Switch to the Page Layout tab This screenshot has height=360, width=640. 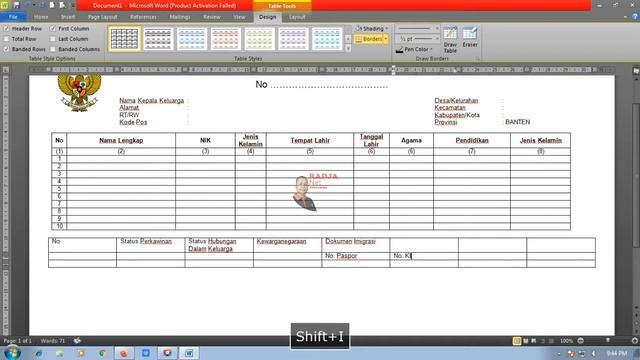(x=102, y=17)
